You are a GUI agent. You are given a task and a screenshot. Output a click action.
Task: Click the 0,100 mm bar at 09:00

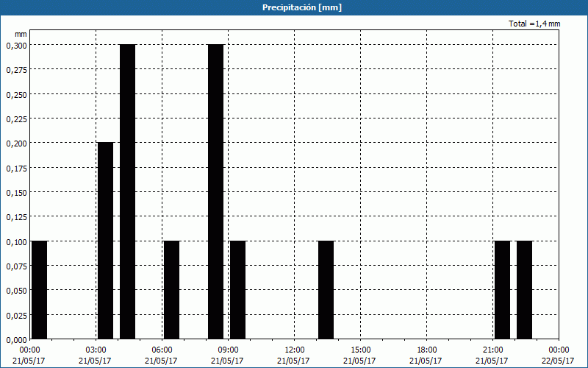point(237,290)
